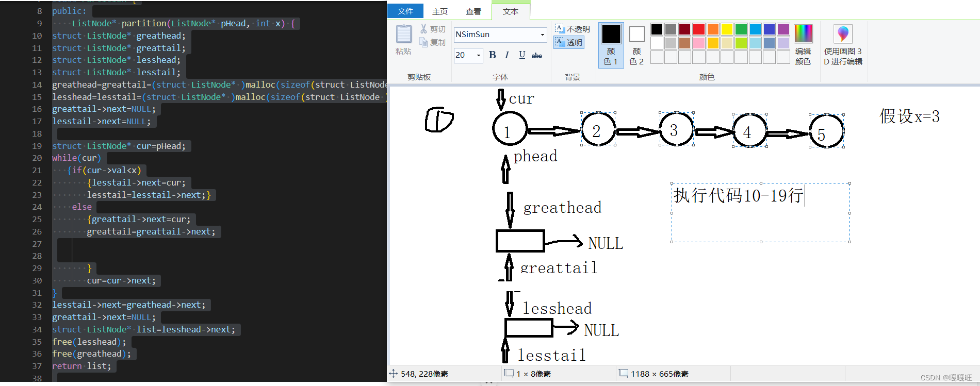980x386 pixels.
Task: Pick the pink palette swatch
Action: click(699, 43)
